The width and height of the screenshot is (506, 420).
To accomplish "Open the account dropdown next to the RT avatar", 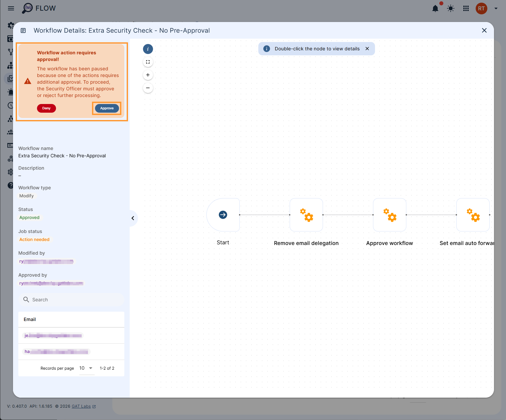I will [495, 8].
